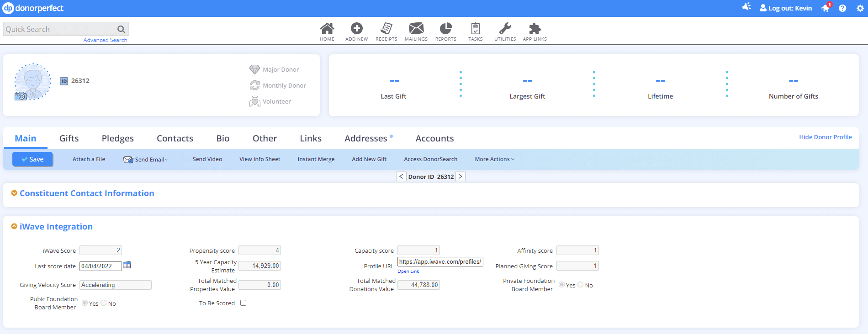868x334 pixels.
Task: Click the Last score date field
Action: click(x=101, y=266)
